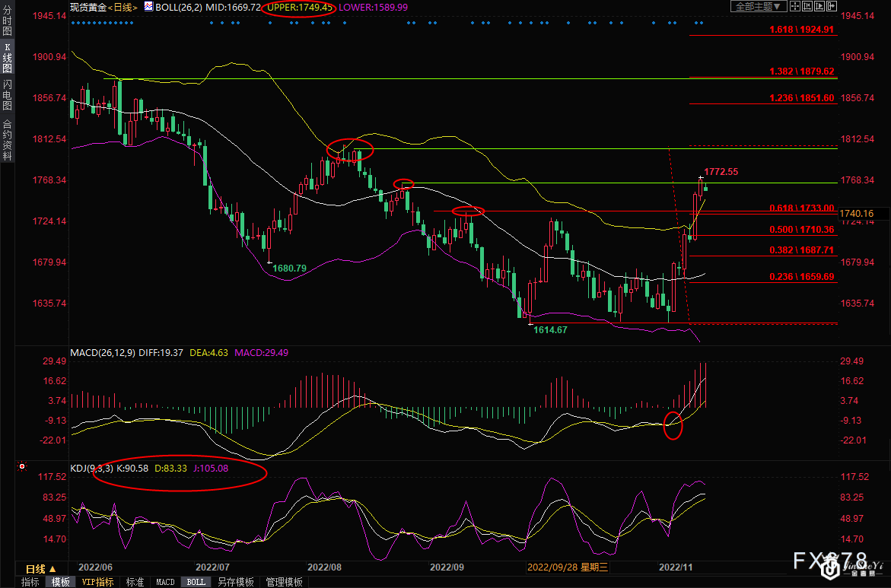Screen dimensions: 891x588
Task: Open the 闪电图 sidebar tab
Action: [8, 95]
